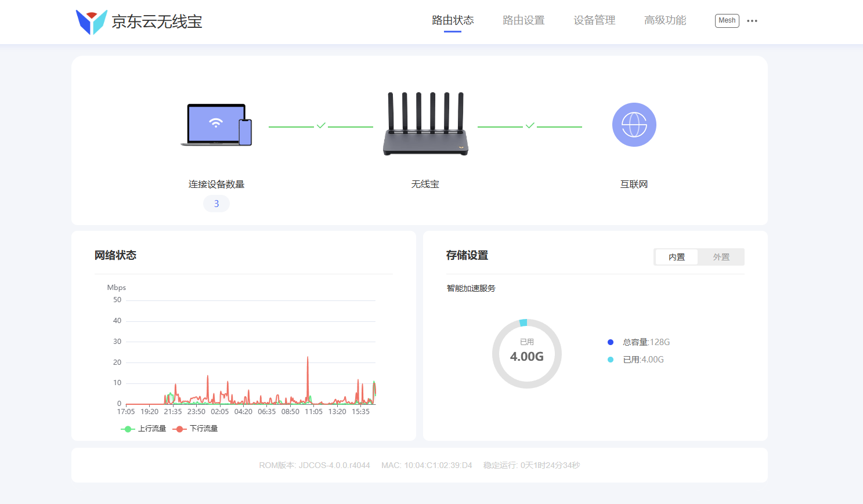863x504 pixels.
Task: Click the green checkmark between devices and router
Action: (x=321, y=125)
